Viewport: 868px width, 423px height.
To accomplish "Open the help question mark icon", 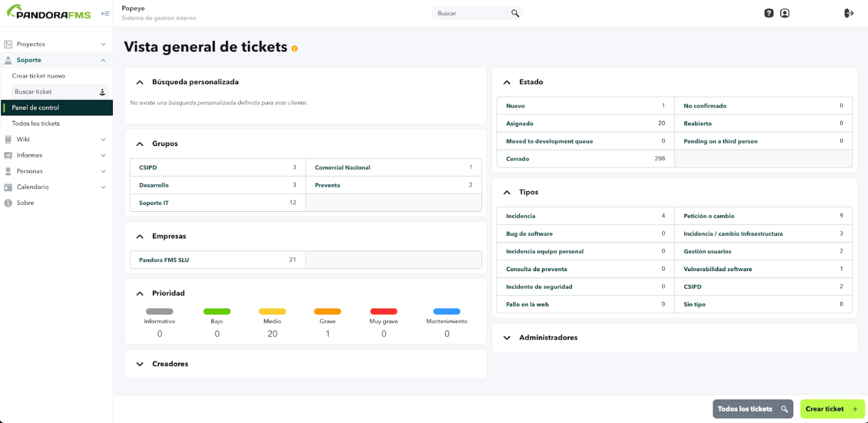I will (769, 13).
